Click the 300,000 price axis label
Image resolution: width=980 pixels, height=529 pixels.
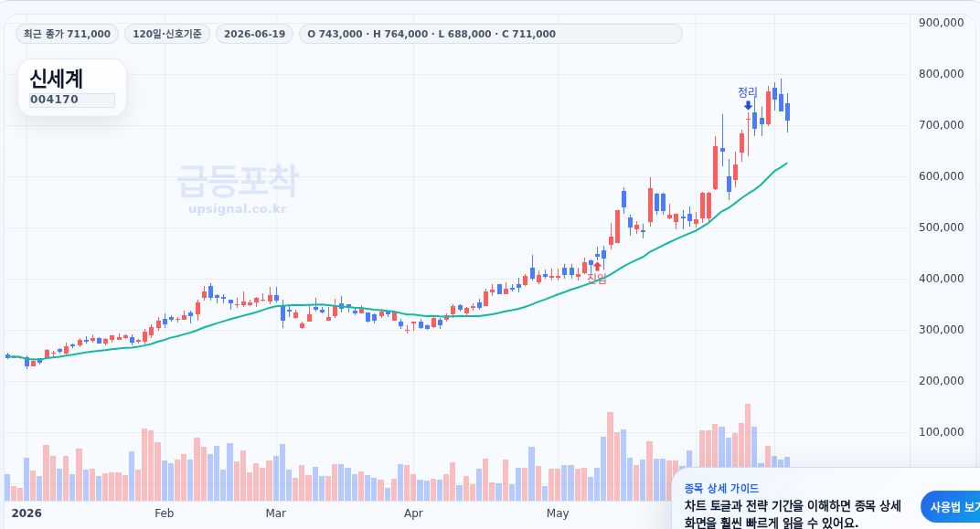[x=942, y=330]
